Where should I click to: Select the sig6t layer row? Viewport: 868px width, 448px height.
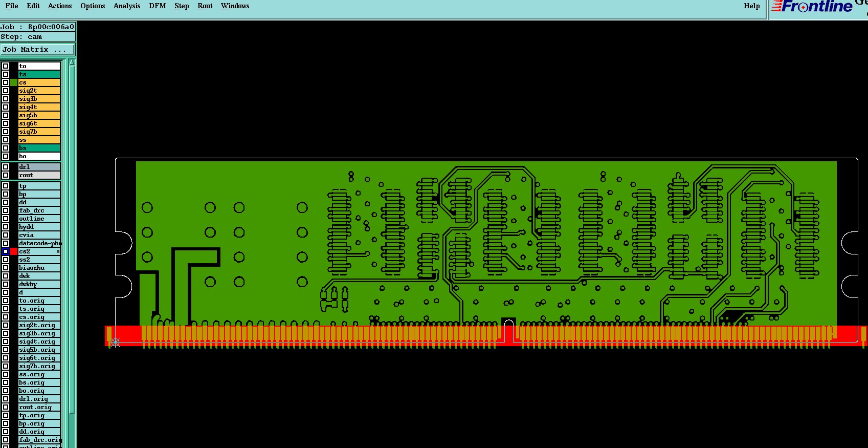[39, 123]
